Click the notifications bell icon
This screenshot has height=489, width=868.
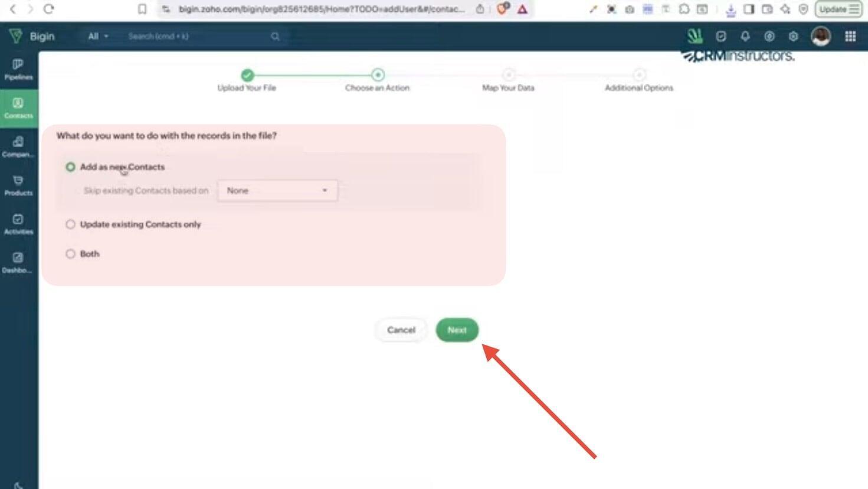click(745, 37)
